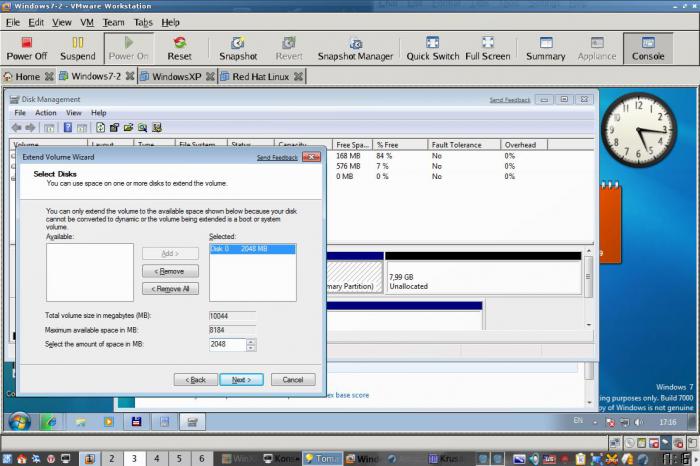Screen dimensions: 700x466
Task: Open the Team menu
Action: [113, 22]
